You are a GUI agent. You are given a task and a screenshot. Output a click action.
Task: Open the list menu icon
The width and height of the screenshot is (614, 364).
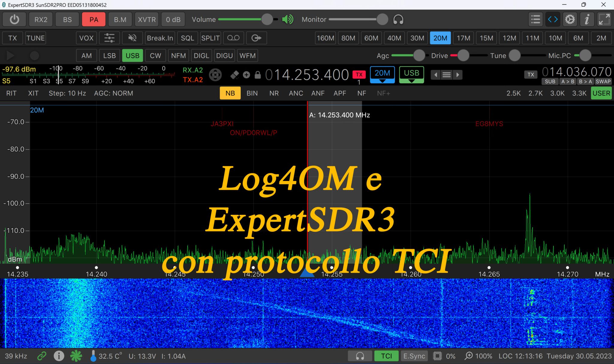click(x=535, y=19)
